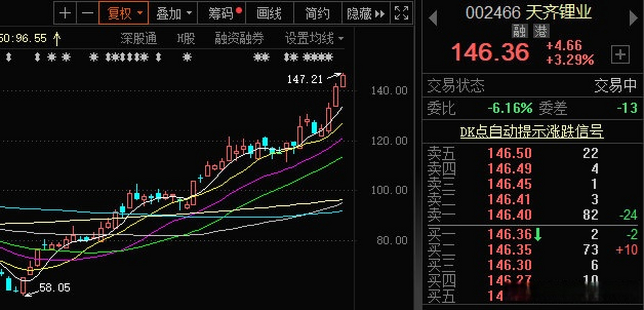Select the 买一 price 146.36
This screenshot has height=310, width=644.
tap(510, 234)
